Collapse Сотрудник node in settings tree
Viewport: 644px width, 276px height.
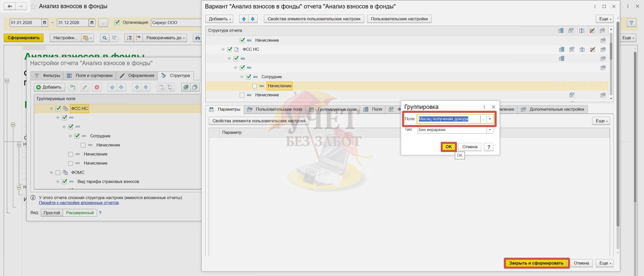(x=70, y=136)
